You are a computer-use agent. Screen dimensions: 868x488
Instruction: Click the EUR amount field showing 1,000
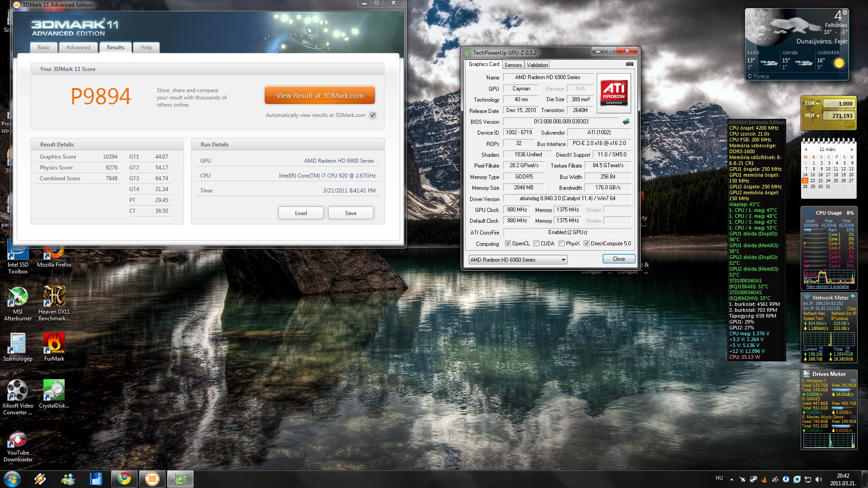[839, 103]
